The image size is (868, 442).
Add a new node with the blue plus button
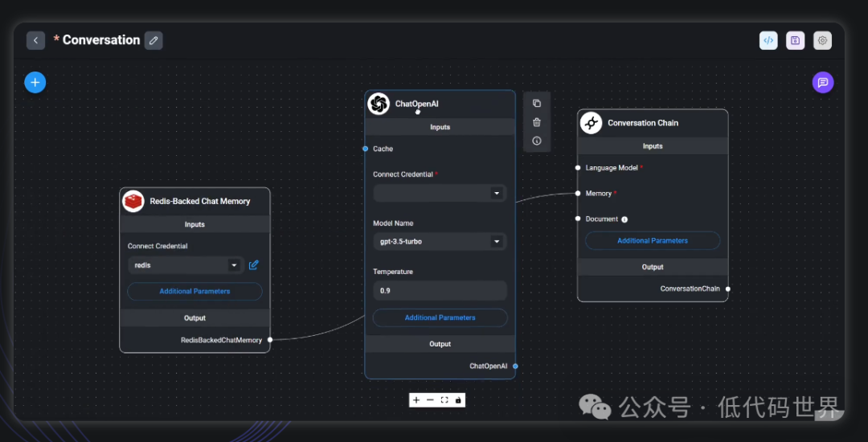[35, 83]
